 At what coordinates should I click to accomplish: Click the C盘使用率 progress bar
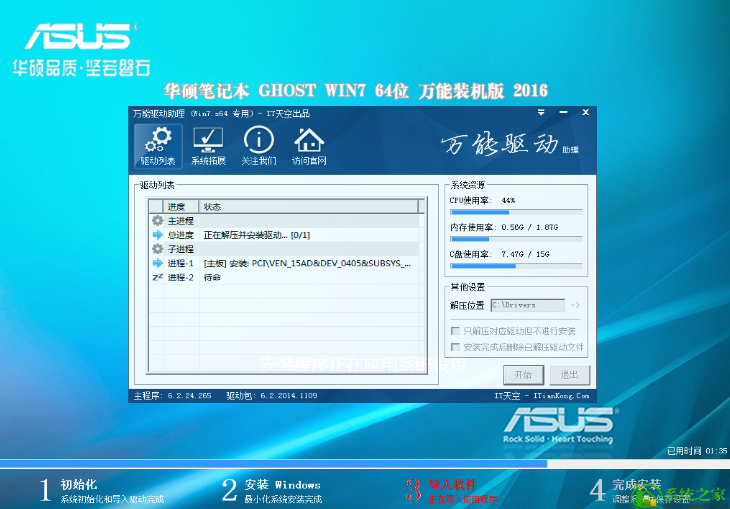(x=516, y=266)
